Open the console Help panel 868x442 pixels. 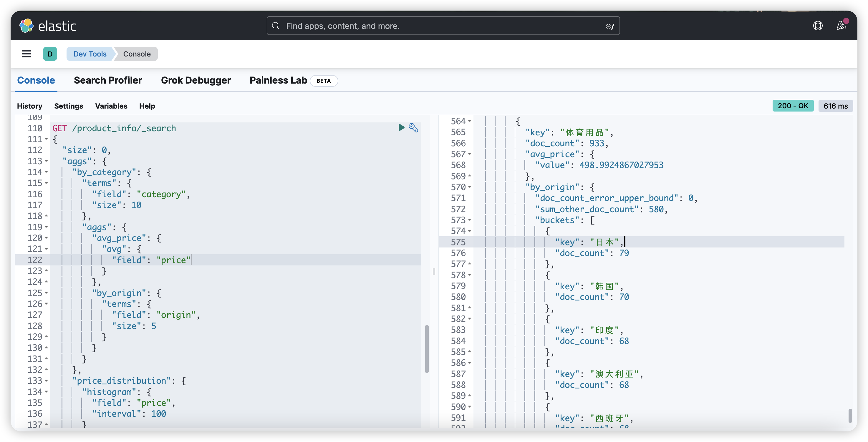[x=147, y=106]
